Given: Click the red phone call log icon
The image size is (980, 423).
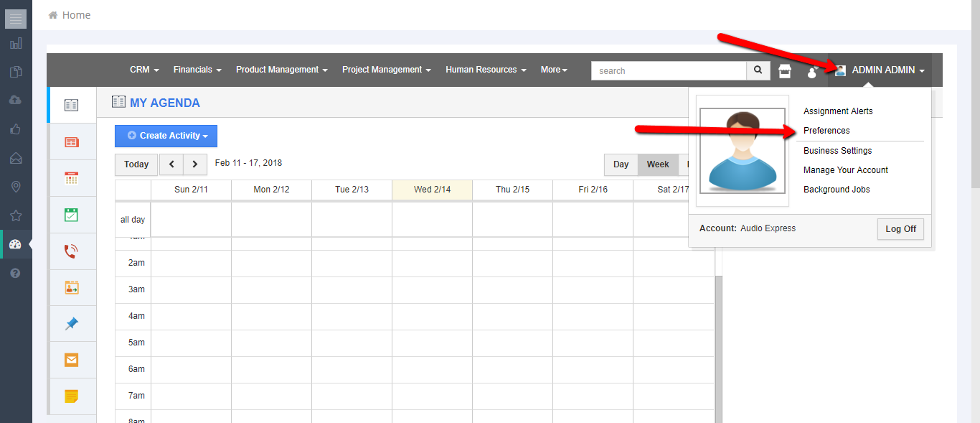Looking at the screenshot, I should click(x=71, y=251).
